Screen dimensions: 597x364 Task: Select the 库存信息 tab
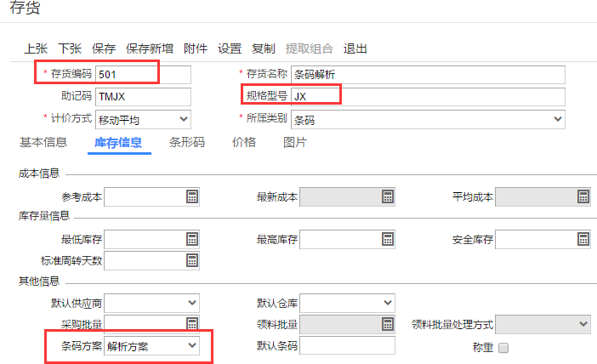[x=118, y=143]
